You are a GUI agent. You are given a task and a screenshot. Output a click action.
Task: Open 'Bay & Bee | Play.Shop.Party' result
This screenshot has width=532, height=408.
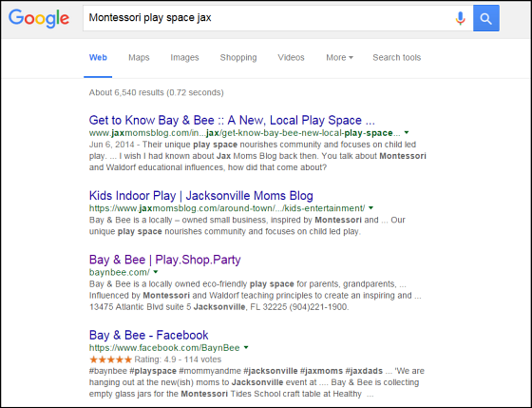click(x=165, y=260)
